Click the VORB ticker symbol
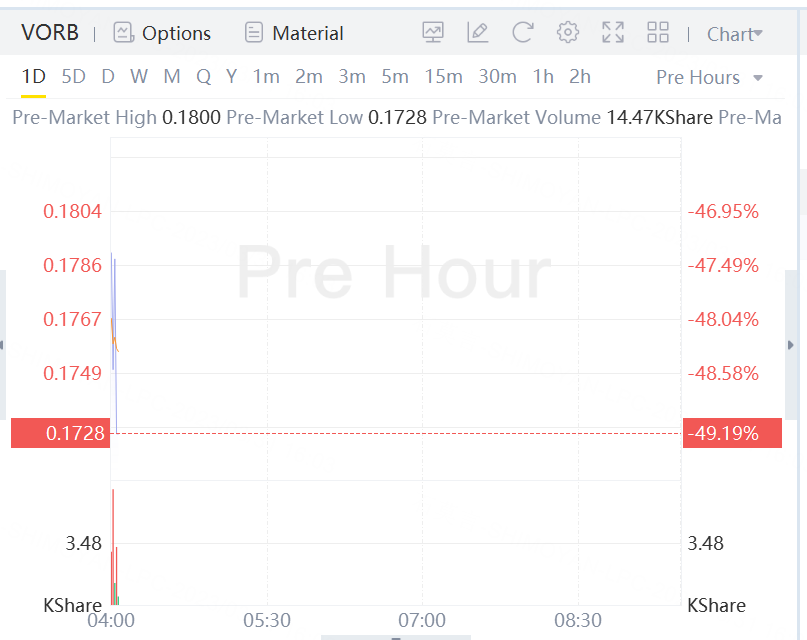The image size is (807, 640). pyautogui.click(x=50, y=33)
